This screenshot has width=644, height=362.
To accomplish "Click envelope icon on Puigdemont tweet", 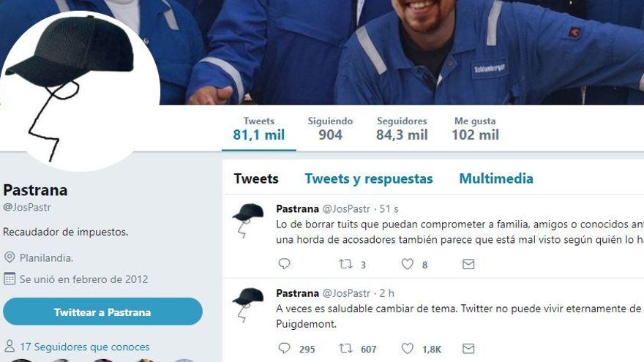I will 468,348.
